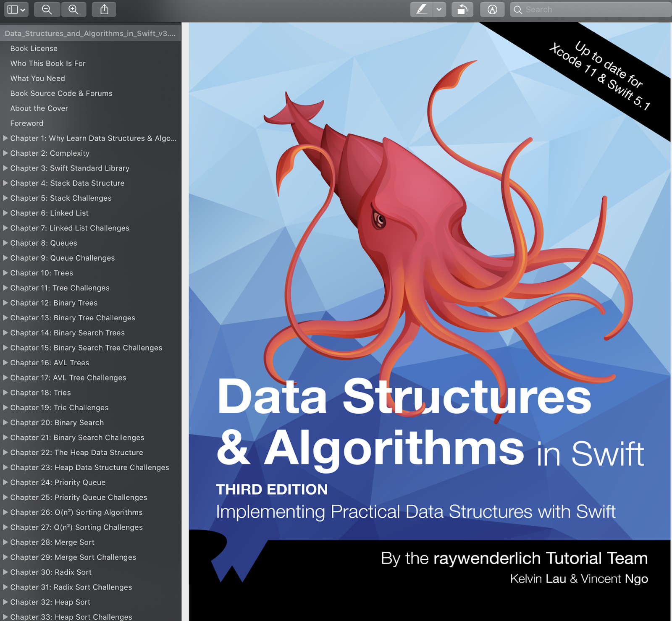The height and width of the screenshot is (621, 672).
Task: Expand Chapter 30: Radix Sort triangle
Action: point(5,572)
